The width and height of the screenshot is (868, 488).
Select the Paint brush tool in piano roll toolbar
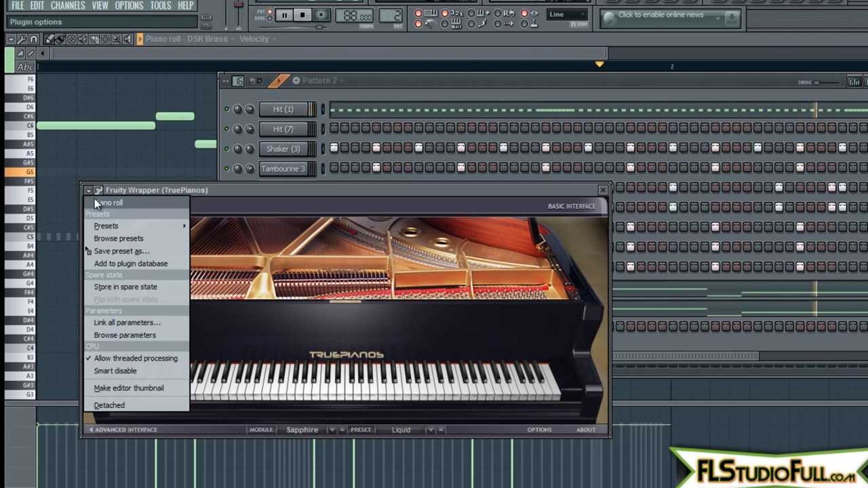coord(60,39)
